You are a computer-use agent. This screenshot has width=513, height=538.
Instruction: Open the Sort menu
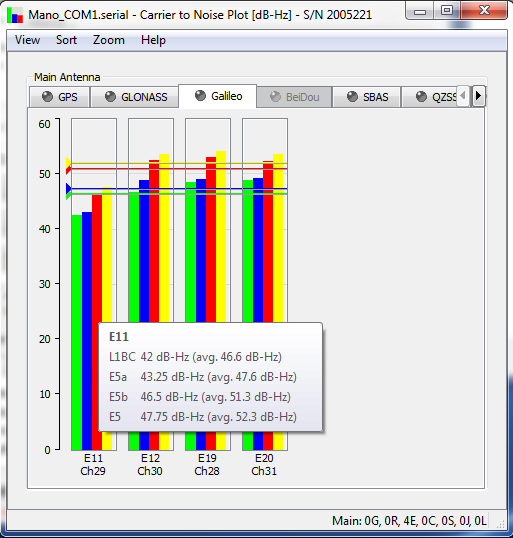point(66,40)
